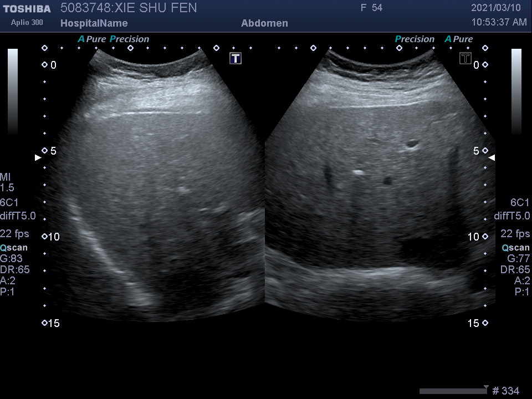This screenshot has width=532, height=399.
Task: Click the highlighted T marker on left image
Action: click(236, 58)
